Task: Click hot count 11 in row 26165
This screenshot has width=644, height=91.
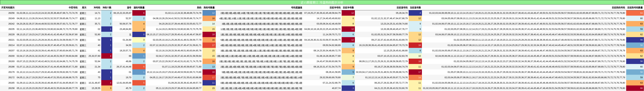Action: (209, 83)
